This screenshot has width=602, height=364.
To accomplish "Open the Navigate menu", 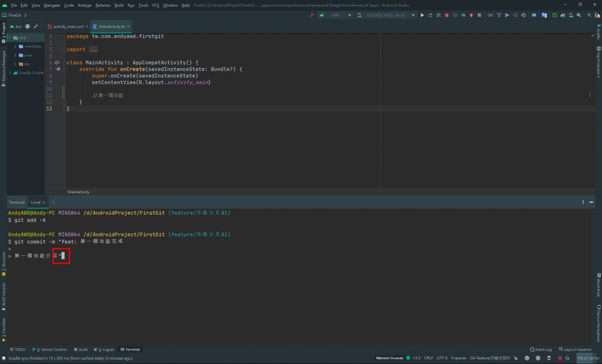I will 52,5.
